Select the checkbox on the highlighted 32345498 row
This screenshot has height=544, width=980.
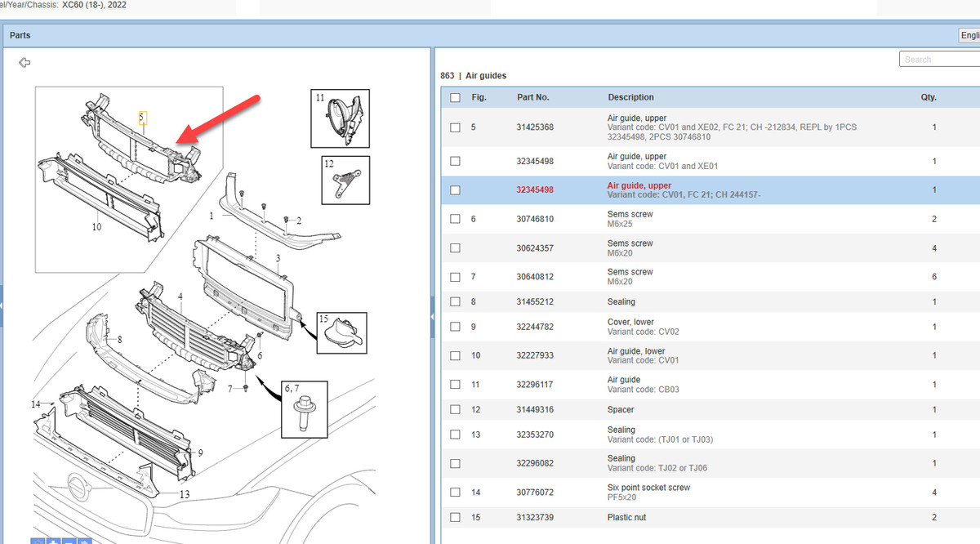[455, 190]
